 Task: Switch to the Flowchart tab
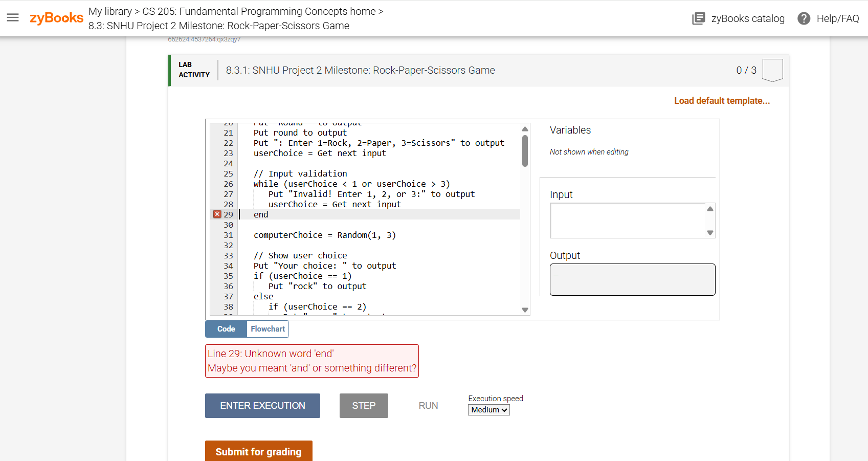point(268,329)
